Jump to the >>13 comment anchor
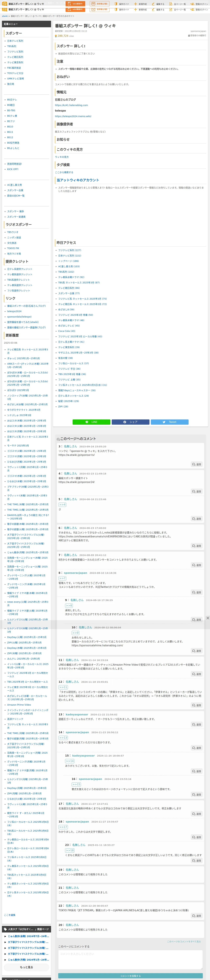Image resolution: width=210 pixels, height=980 pixels. (63, 738)
